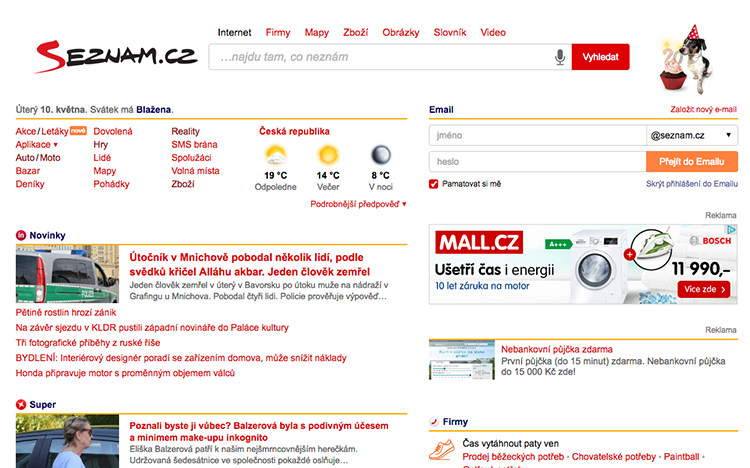
Task: Click the Super section red icon
Action: (x=21, y=404)
